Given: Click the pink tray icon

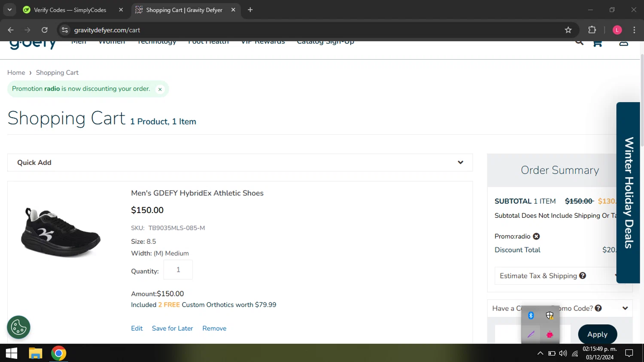Looking at the screenshot, I should click(550, 335).
